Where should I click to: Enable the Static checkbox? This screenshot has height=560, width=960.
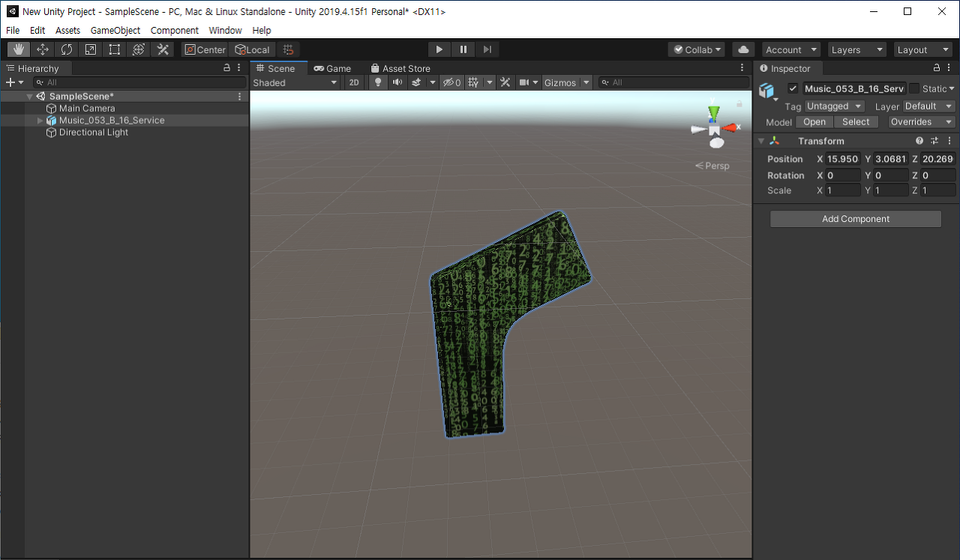pyautogui.click(x=914, y=88)
